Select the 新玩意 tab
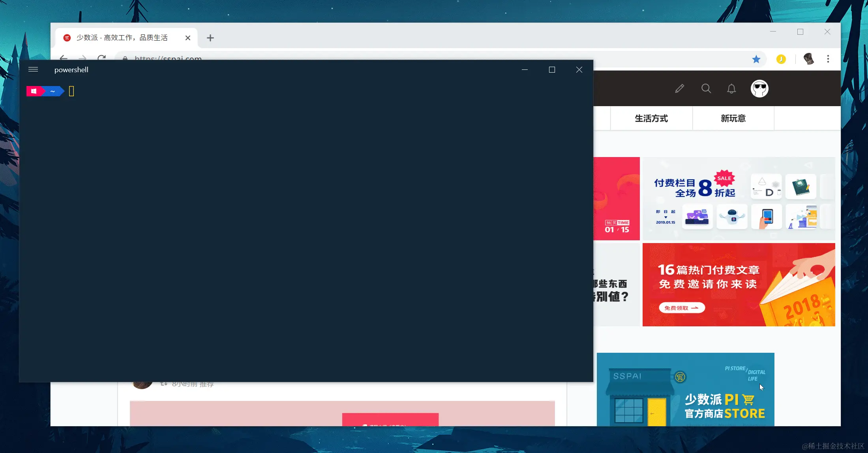Image resolution: width=868 pixels, height=453 pixels. (733, 118)
